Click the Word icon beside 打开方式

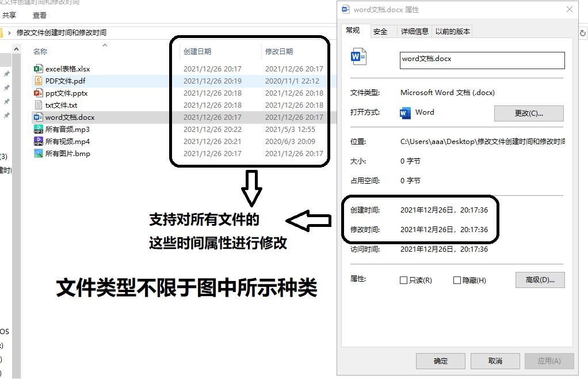pyautogui.click(x=406, y=113)
